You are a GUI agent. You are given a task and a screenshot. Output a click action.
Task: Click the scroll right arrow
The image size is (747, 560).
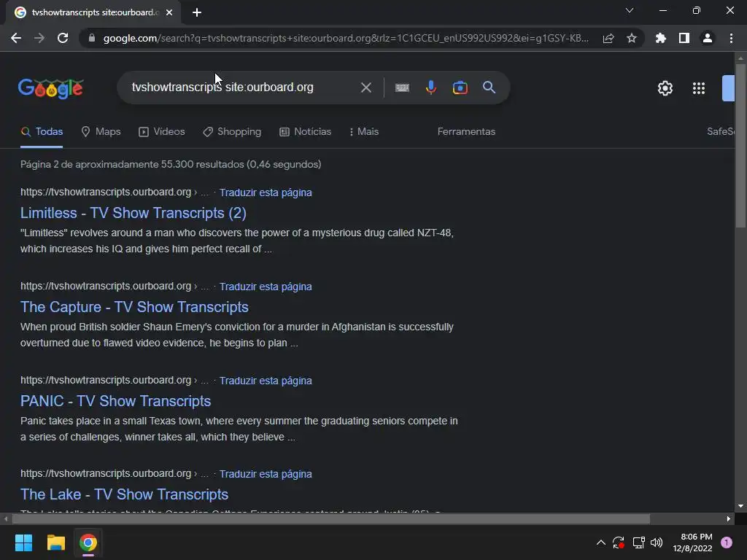729,518
